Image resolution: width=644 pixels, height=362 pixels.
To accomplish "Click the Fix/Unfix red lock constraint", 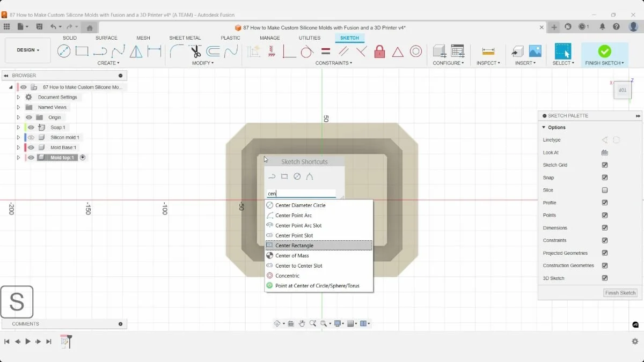I will click(x=379, y=51).
